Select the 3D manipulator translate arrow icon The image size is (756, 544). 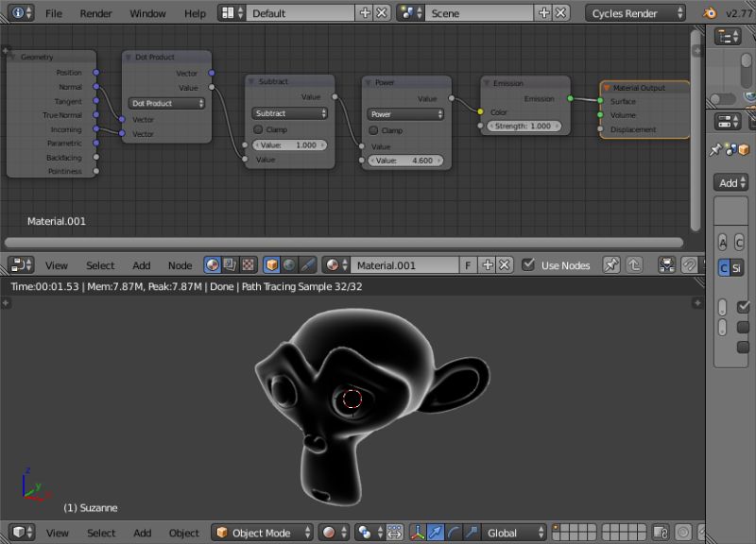[x=435, y=532]
